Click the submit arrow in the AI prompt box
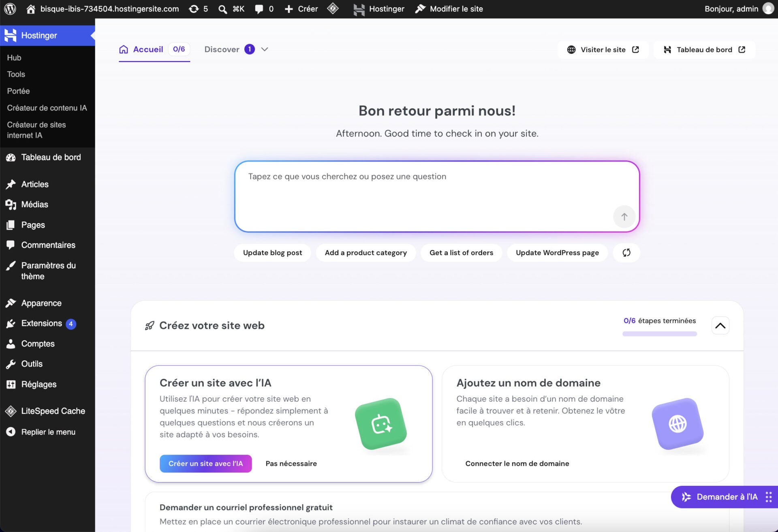This screenshot has width=778, height=532. coord(624,217)
